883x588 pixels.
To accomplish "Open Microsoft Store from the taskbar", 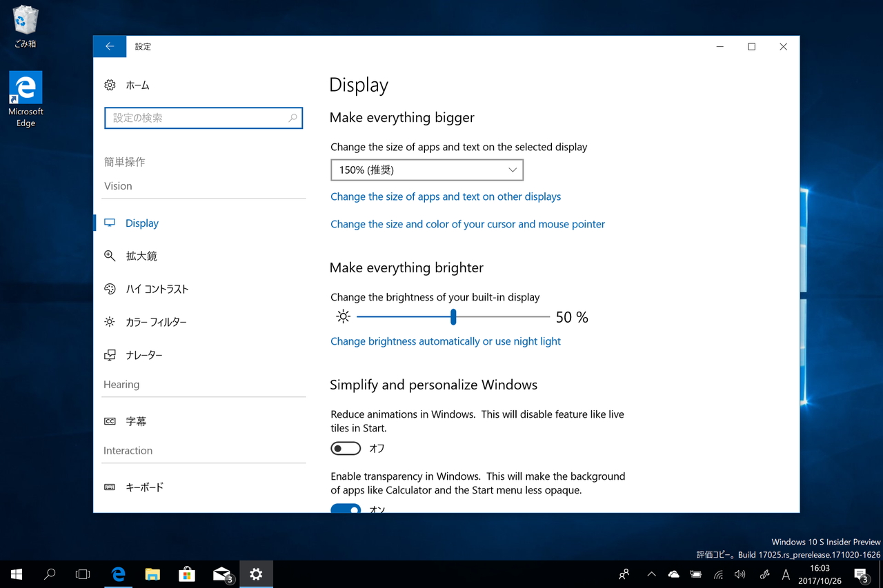I will (x=187, y=574).
